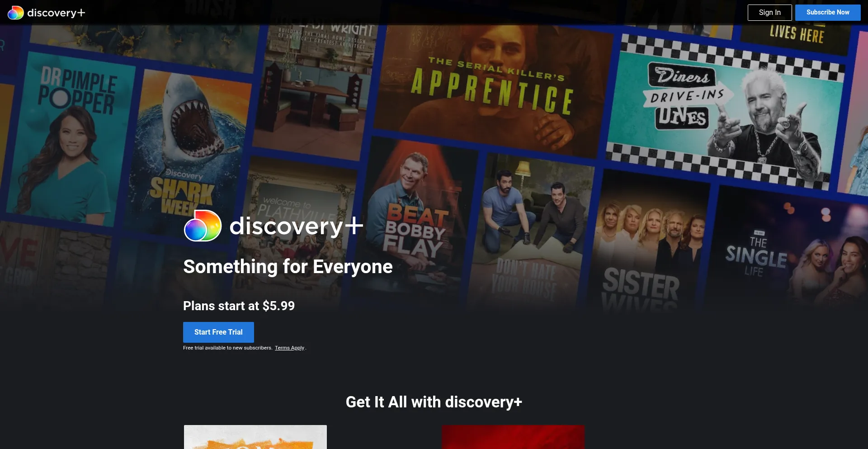868x449 pixels.
Task: Open the orange card below the heading
Action: pyautogui.click(x=255, y=437)
